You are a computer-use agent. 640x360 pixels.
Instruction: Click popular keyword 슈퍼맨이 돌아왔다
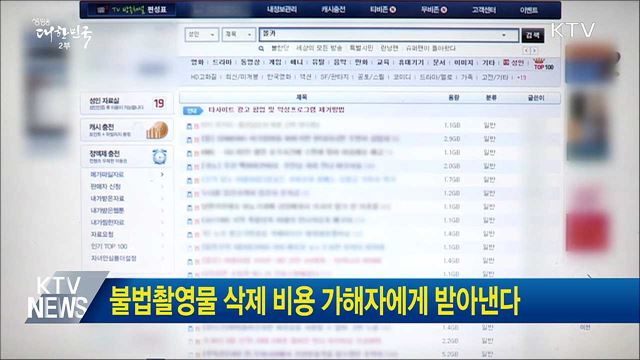(x=431, y=48)
